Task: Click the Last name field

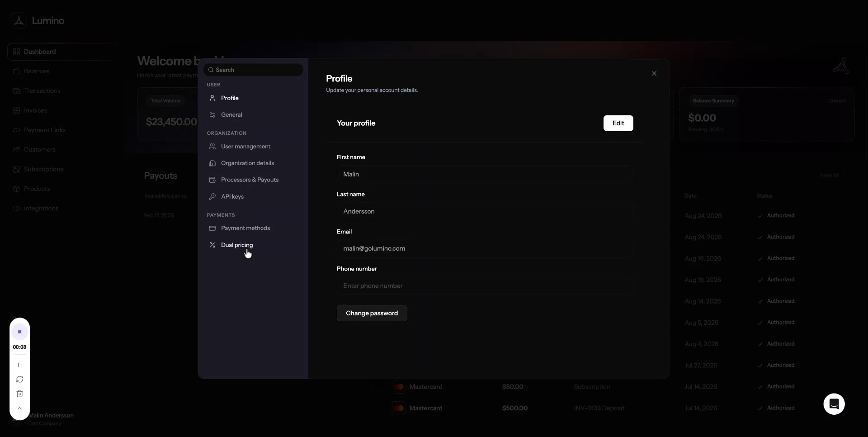Action: point(485,212)
